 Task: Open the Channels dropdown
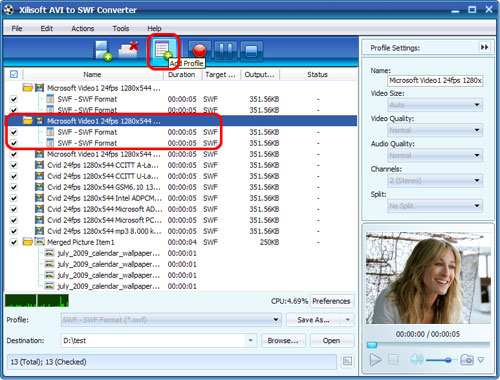[435, 181]
